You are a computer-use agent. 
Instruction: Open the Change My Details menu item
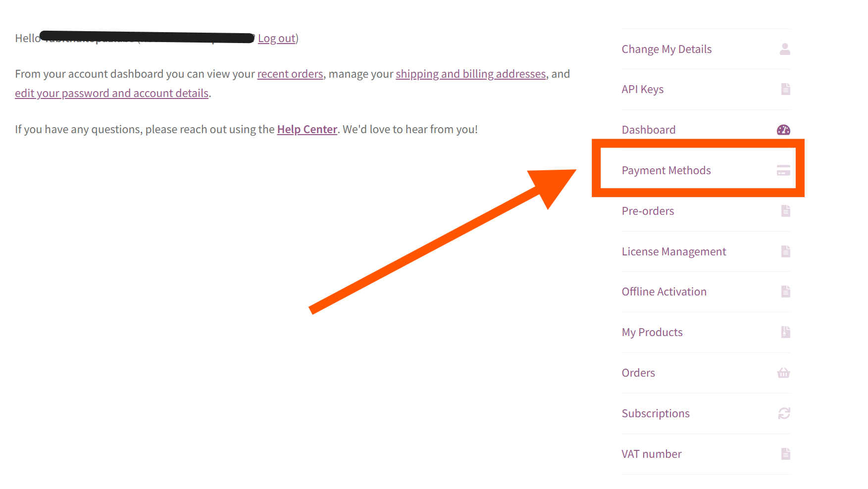tap(666, 49)
